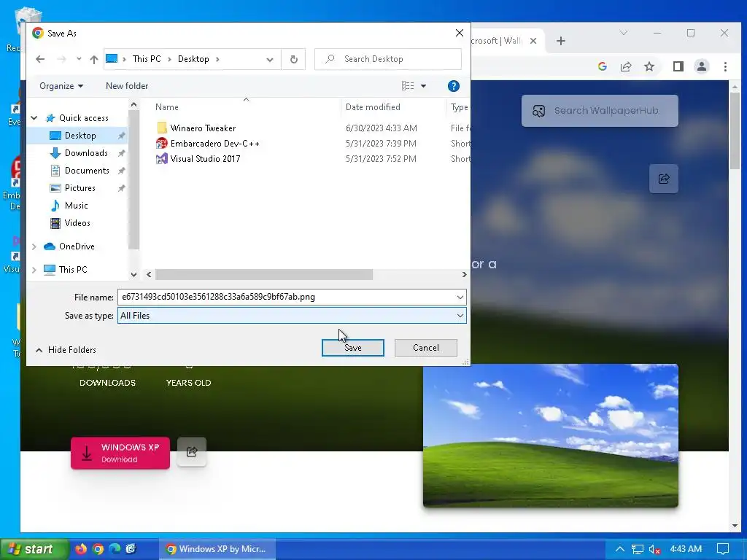This screenshot has width=747, height=560.
Task: Open the Organize menu
Action: pos(61,86)
